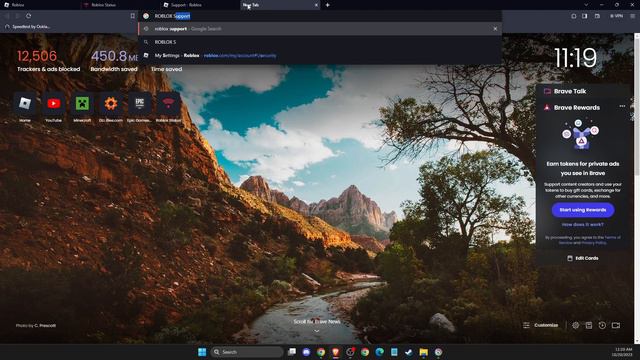
Task: Click Scroll for Brave News chevron
Action: 317,331
